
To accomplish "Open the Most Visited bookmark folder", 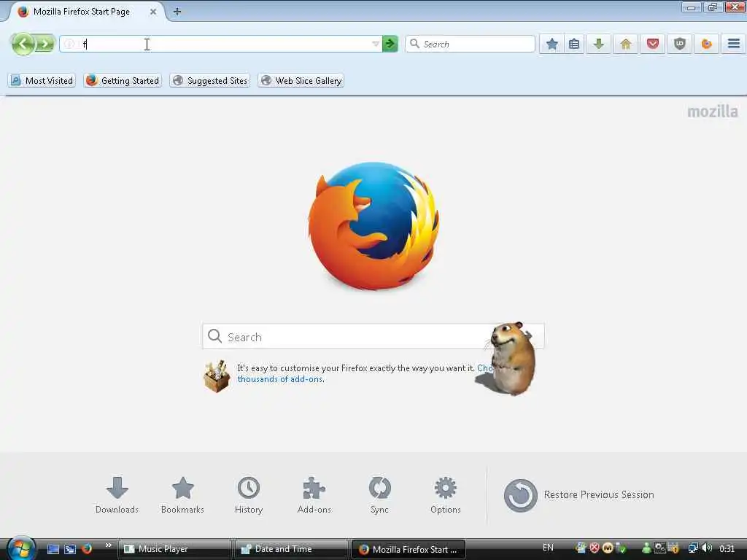I will tap(42, 80).
